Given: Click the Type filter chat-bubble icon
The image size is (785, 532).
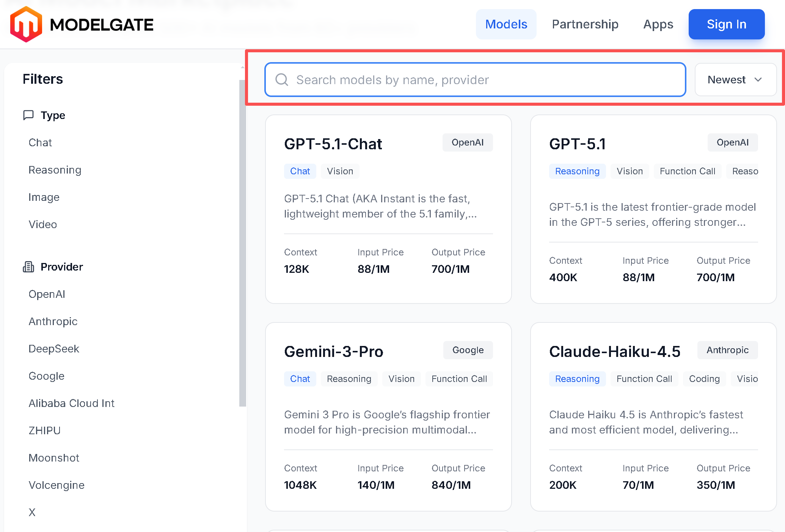Looking at the screenshot, I should coord(28,115).
